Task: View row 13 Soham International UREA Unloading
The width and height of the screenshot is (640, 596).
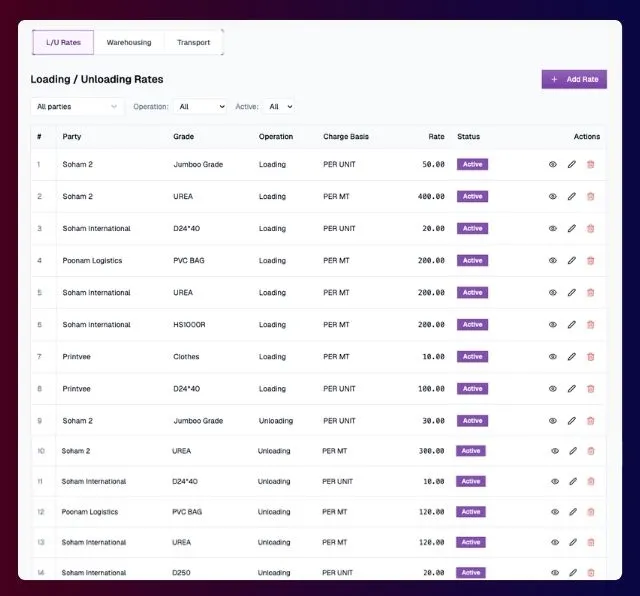Action: [555, 542]
